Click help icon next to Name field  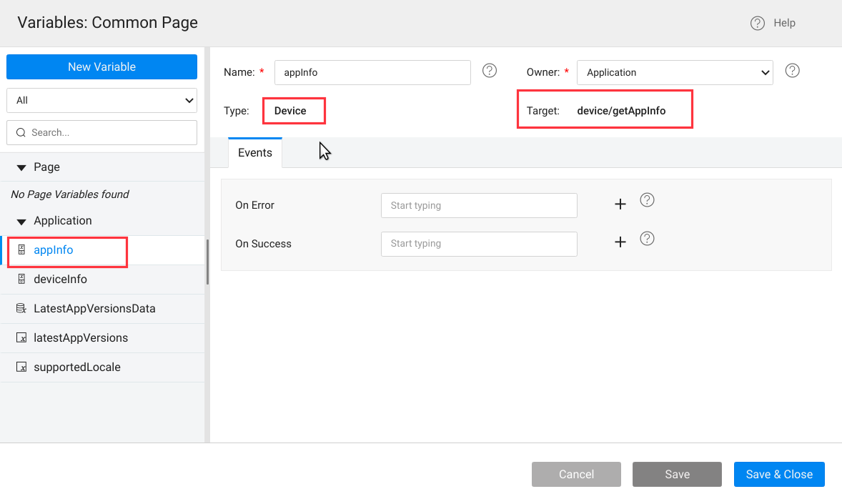pyautogui.click(x=490, y=71)
